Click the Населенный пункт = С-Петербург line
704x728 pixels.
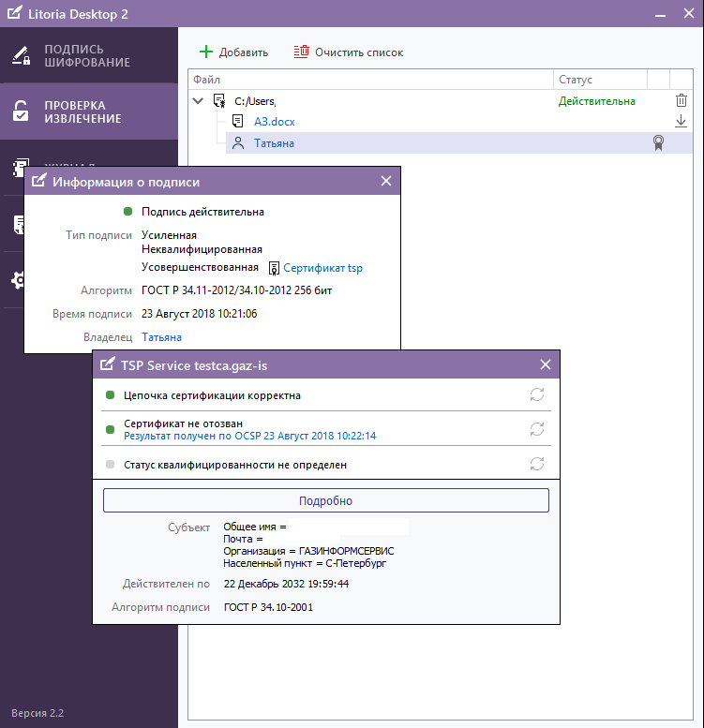[305, 563]
